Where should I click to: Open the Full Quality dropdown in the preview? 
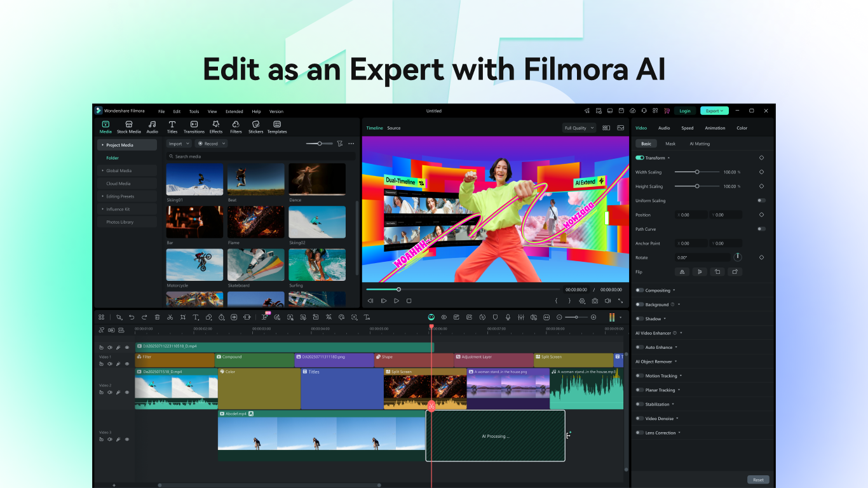pos(578,128)
